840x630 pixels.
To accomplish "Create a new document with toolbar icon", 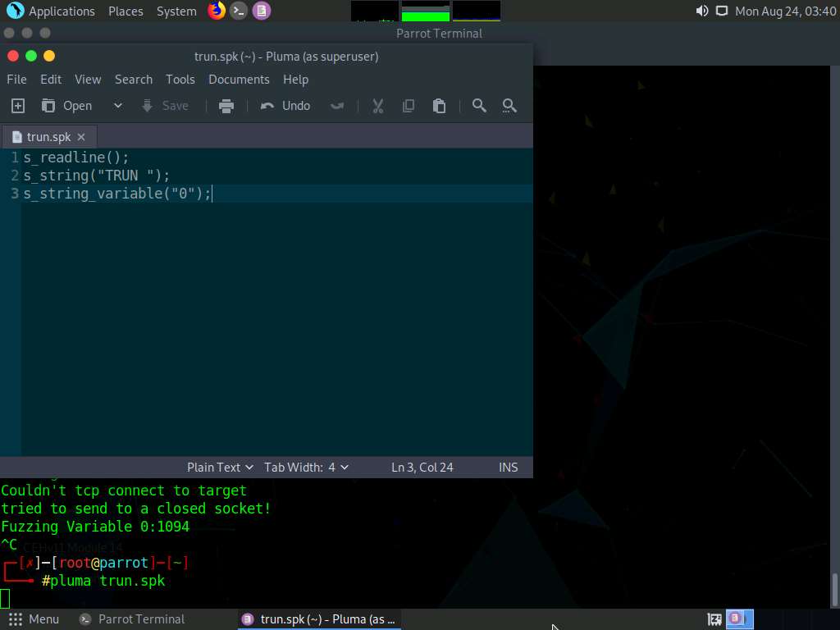I will coord(18,106).
